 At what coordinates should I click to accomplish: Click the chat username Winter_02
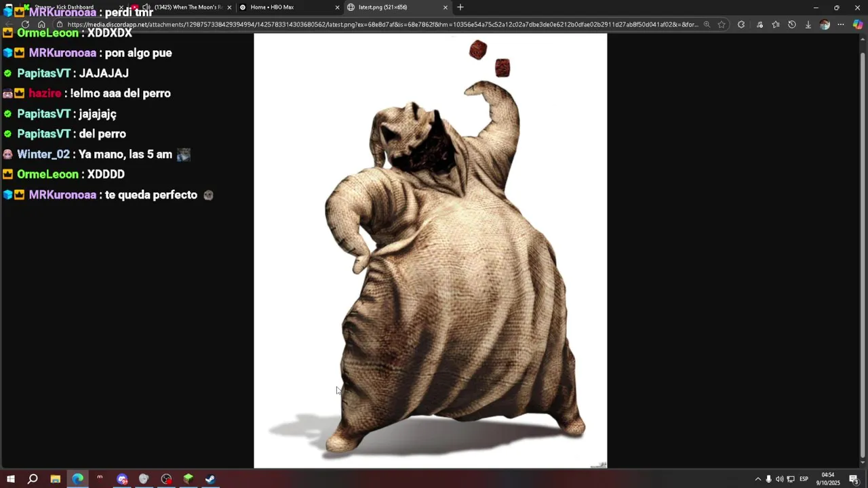(x=43, y=155)
